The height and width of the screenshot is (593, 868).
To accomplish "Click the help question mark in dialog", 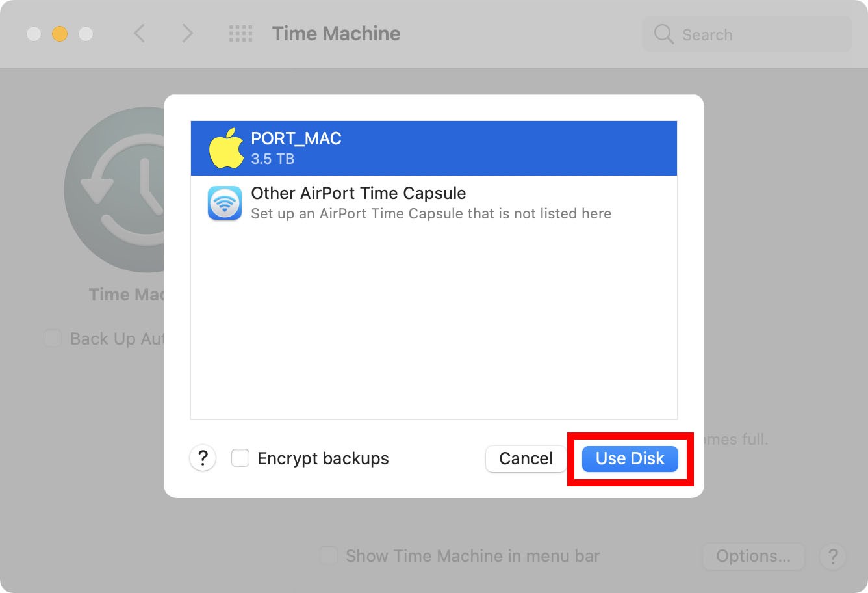I will (203, 458).
